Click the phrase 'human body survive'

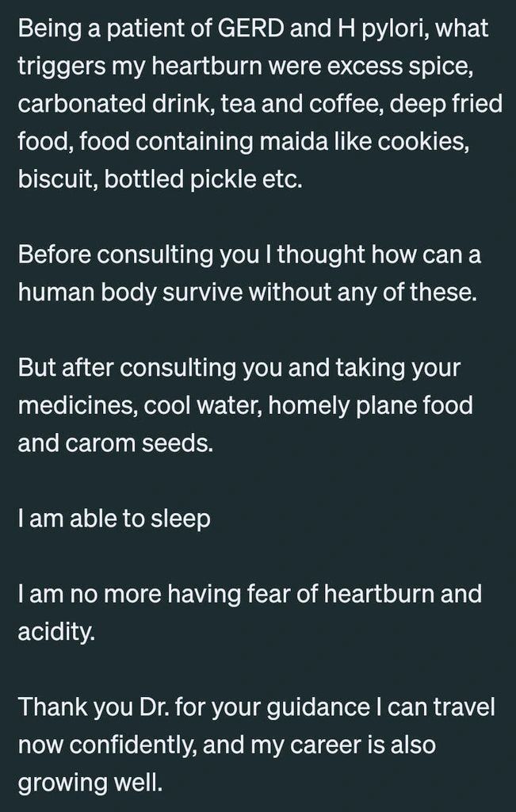tap(131, 293)
